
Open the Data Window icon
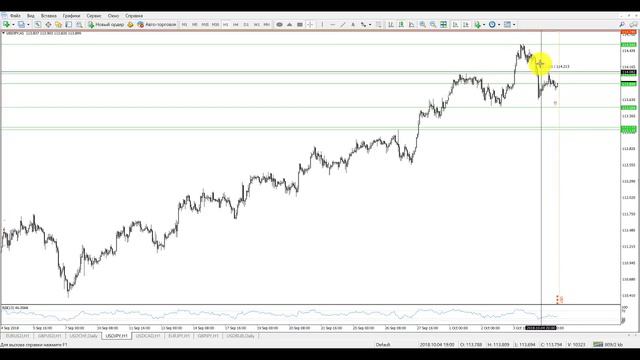pyautogui.click(x=48, y=24)
